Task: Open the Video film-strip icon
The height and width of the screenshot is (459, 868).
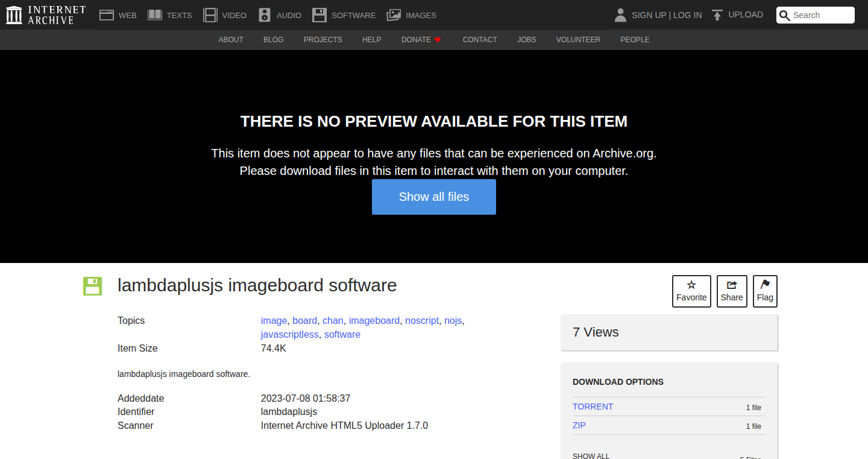Action: point(210,15)
